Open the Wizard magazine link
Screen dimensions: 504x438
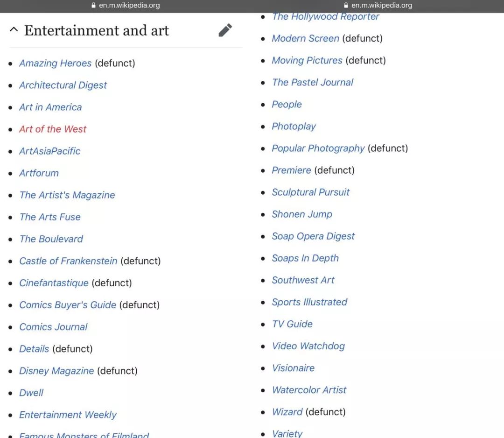[x=287, y=412]
